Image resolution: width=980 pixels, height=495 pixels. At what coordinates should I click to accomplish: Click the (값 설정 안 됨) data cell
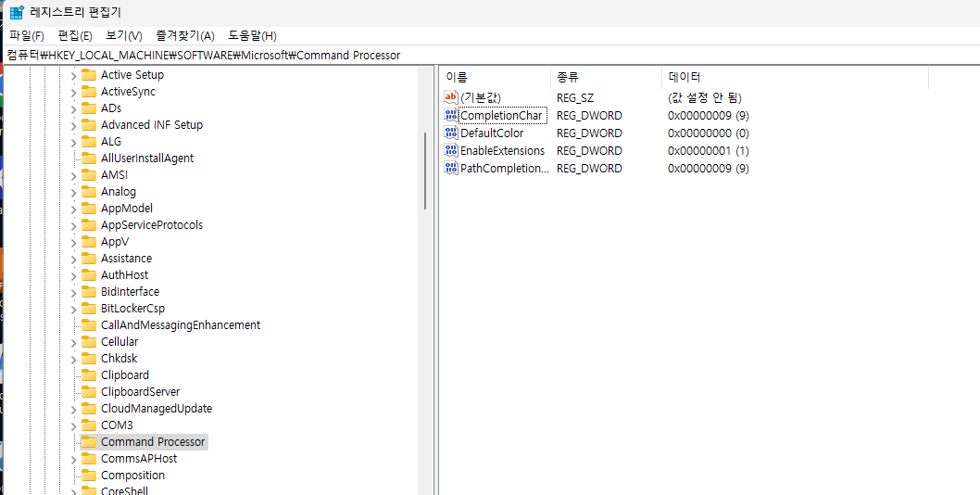coord(704,97)
